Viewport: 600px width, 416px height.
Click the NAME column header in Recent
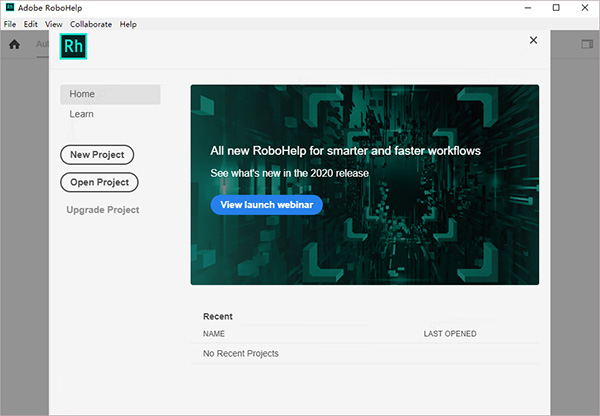[214, 334]
